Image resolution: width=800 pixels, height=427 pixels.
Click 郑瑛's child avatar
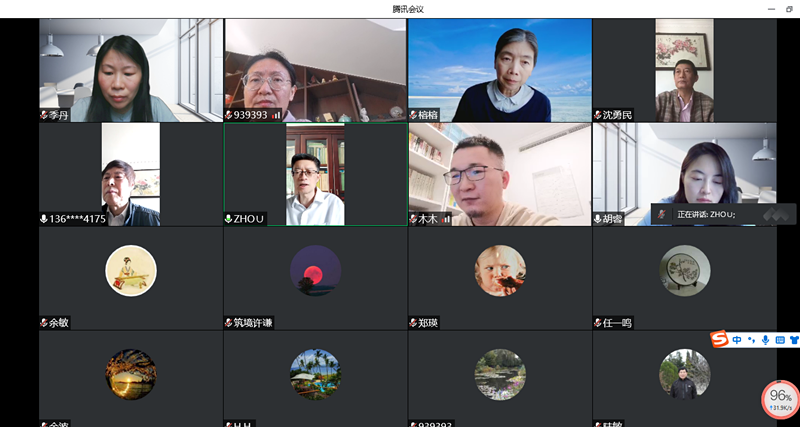(500, 271)
